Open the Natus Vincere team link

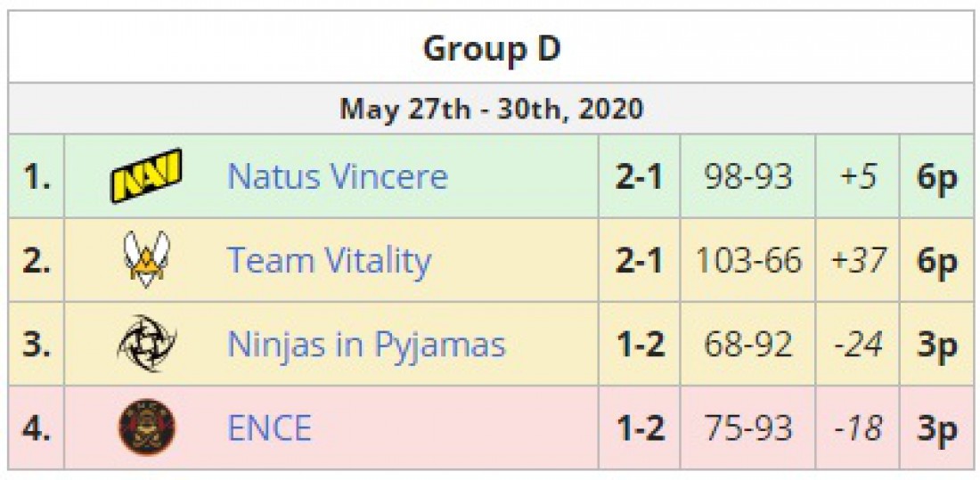click(338, 177)
